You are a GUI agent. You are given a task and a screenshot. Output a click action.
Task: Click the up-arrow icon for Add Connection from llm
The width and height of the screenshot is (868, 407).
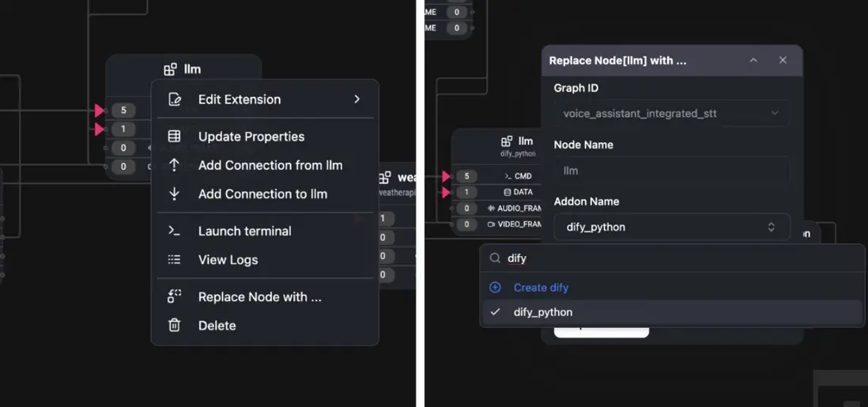tap(175, 166)
